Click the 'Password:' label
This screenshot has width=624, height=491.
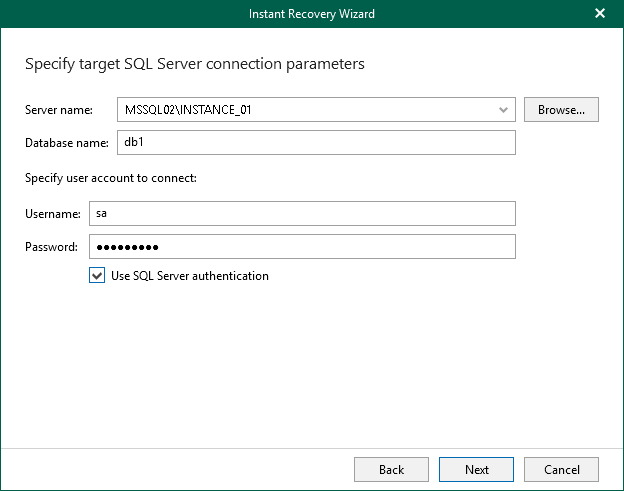(51, 247)
